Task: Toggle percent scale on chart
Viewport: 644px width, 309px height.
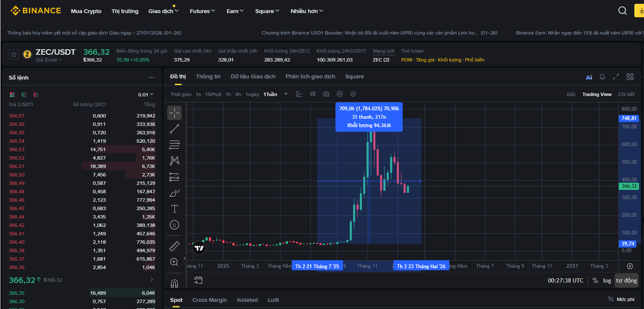Action: 595,280
